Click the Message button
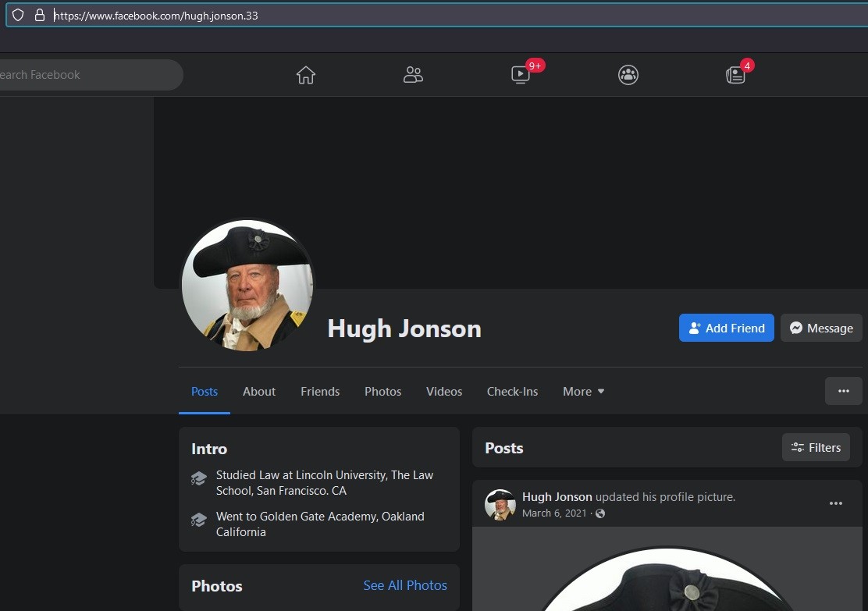 pyautogui.click(x=820, y=328)
